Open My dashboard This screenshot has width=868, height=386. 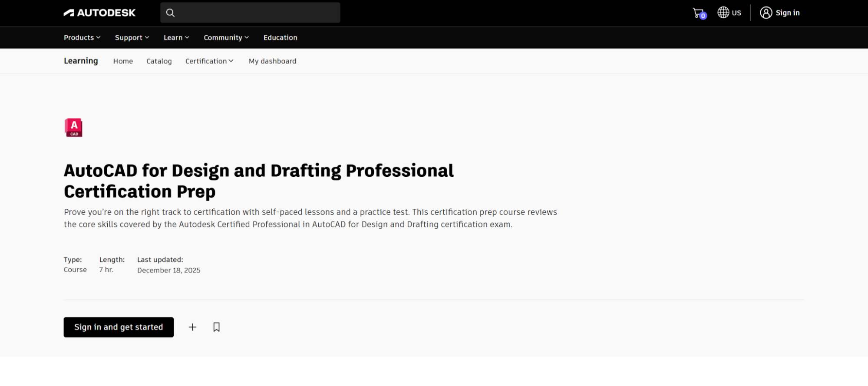pos(273,61)
